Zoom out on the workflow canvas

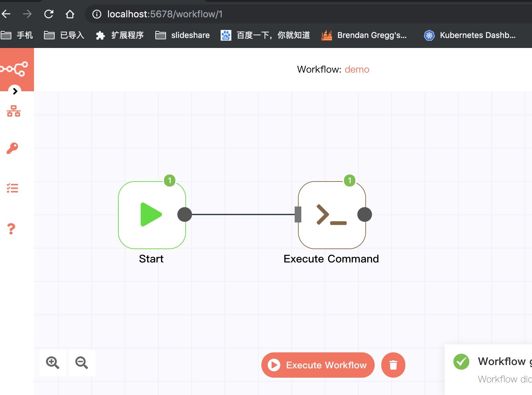82,363
